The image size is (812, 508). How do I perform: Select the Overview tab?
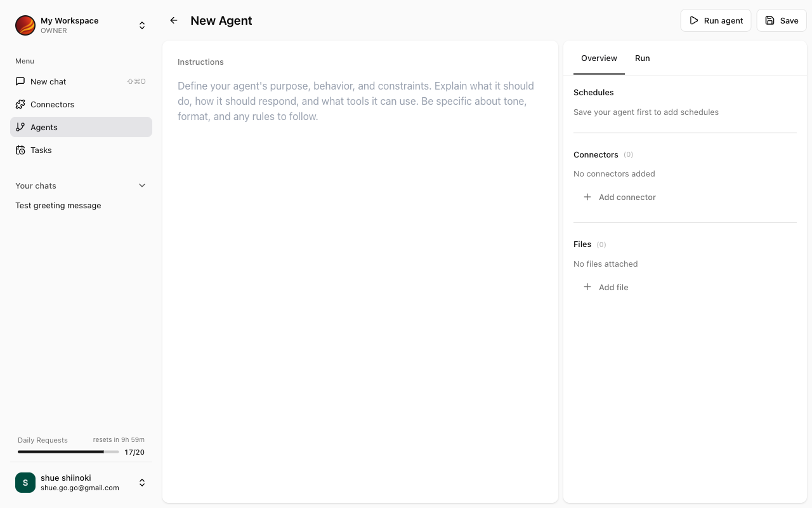click(599, 58)
